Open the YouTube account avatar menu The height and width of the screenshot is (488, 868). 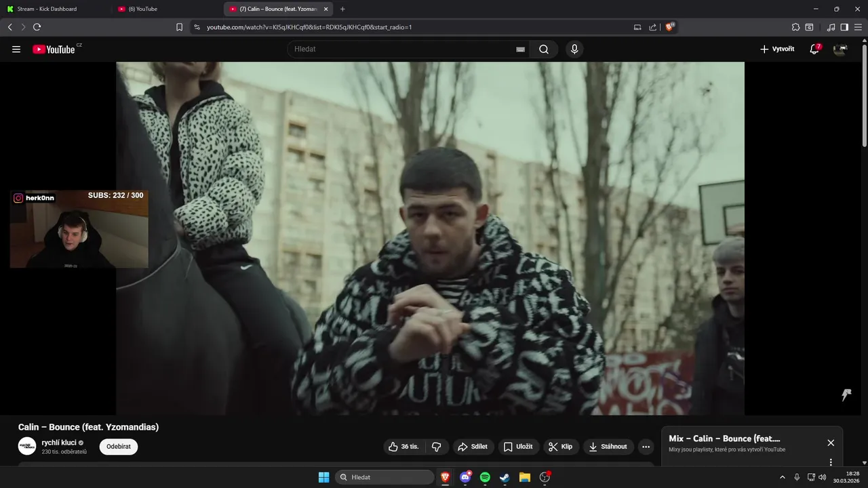coord(840,49)
